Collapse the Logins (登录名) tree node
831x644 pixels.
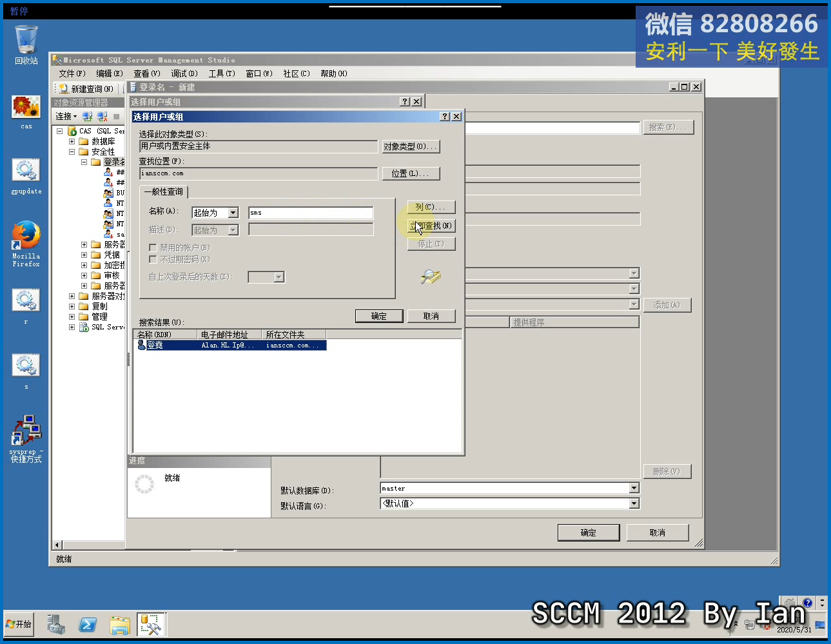coord(84,162)
